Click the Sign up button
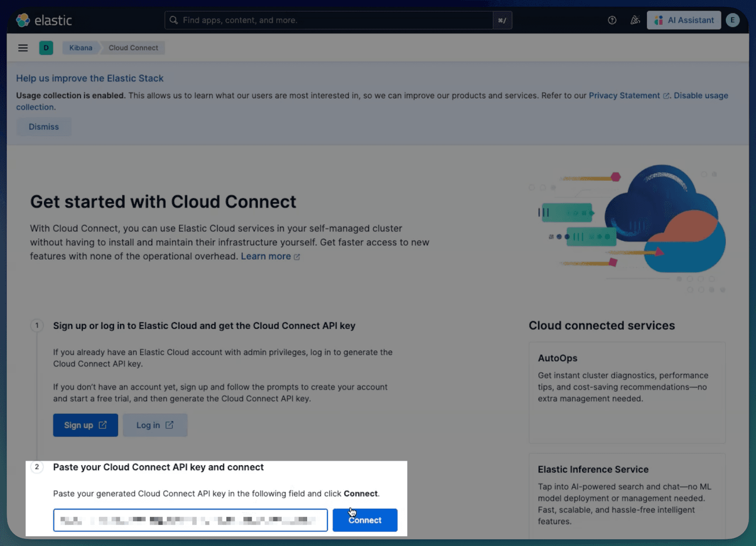 [85, 425]
